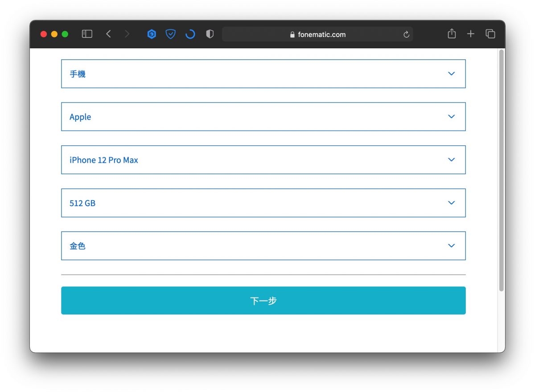Open the iPhone 12 Pro Max model dropdown

tap(263, 160)
